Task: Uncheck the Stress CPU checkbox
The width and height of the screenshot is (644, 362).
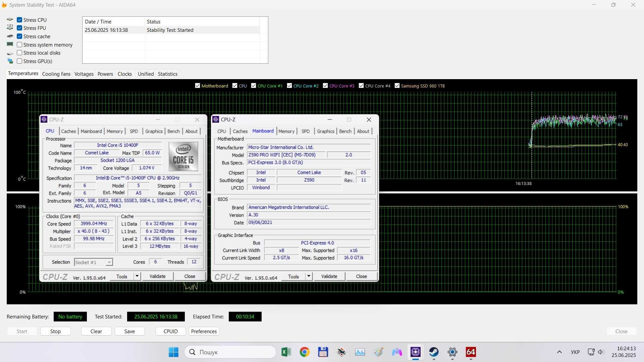Action: [19, 20]
